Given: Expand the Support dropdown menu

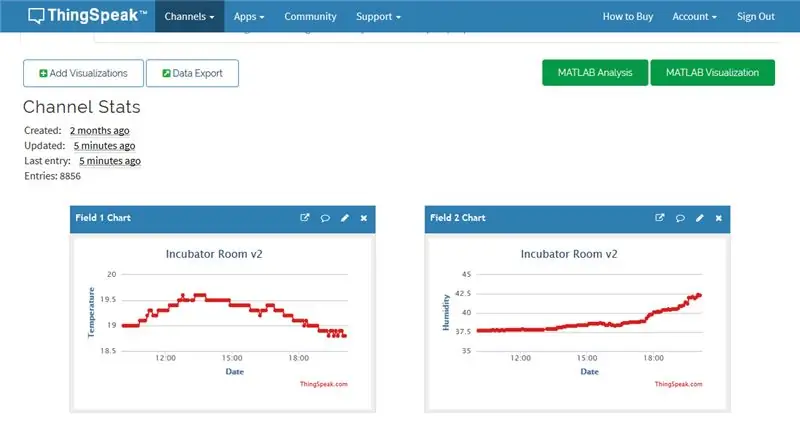Looking at the screenshot, I should pos(378,16).
